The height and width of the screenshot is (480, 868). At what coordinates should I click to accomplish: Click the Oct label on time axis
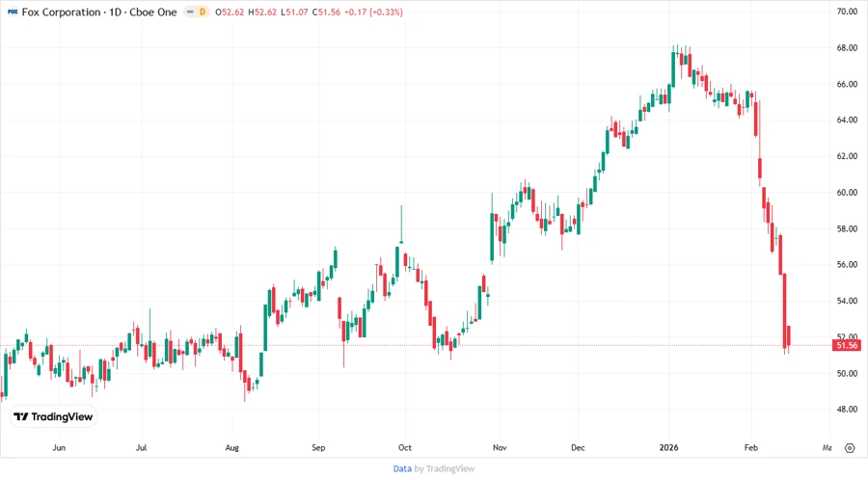coord(405,448)
